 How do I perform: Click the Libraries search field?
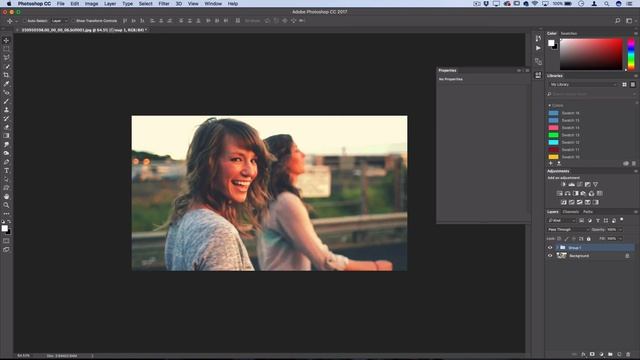coord(591,94)
